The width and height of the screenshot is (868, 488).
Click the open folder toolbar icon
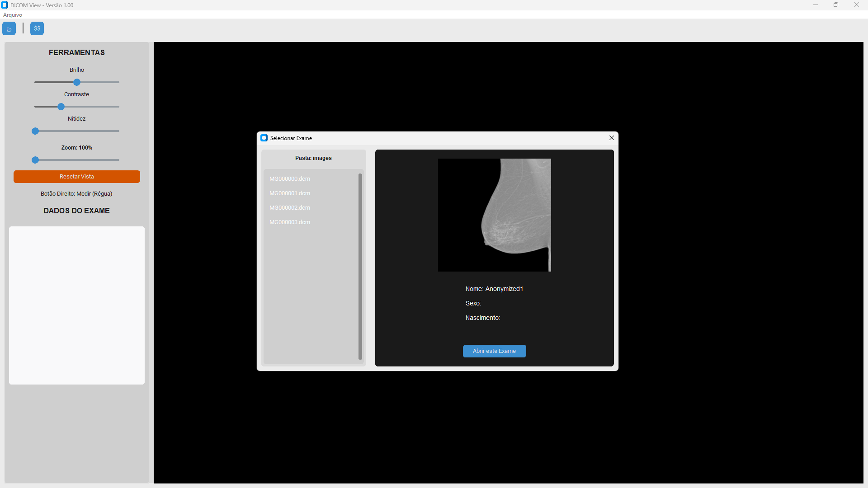(9, 28)
